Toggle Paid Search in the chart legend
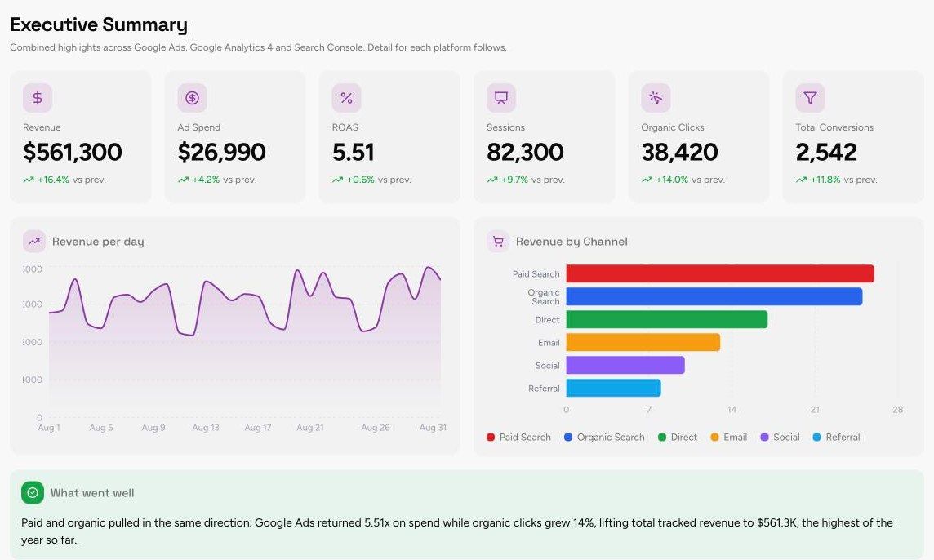Image resolution: width=934 pixels, height=560 pixels. 518,438
